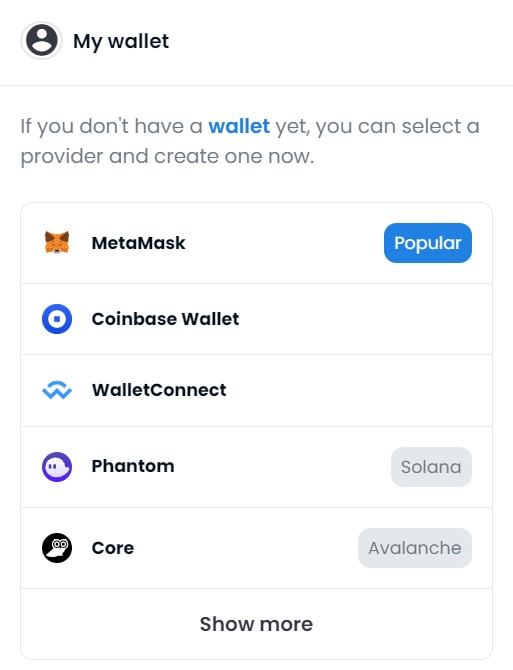Click the profile avatar icon

point(41,41)
